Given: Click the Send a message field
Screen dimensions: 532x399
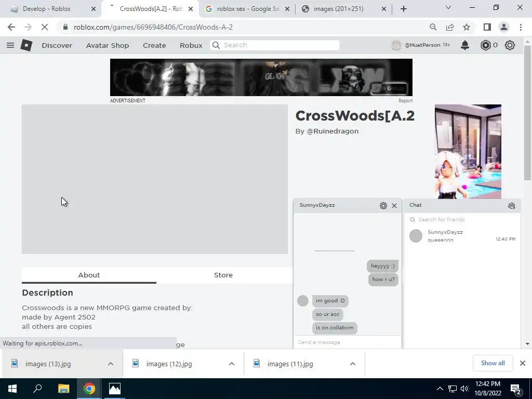Looking at the screenshot, I should (347, 342).
